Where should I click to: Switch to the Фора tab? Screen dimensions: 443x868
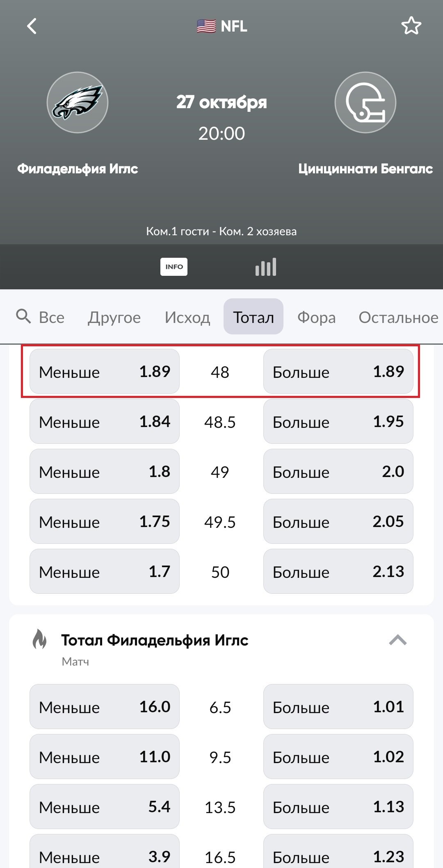coord(316,318)
